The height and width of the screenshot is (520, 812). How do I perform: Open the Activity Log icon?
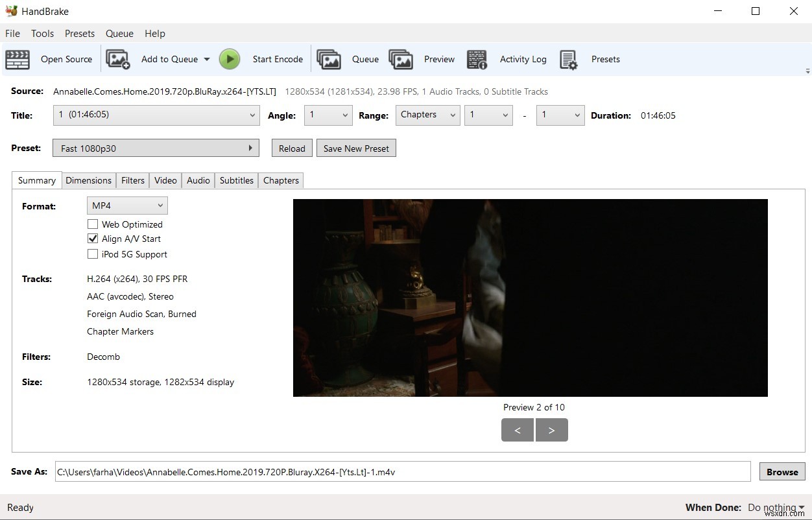(477, 59)
